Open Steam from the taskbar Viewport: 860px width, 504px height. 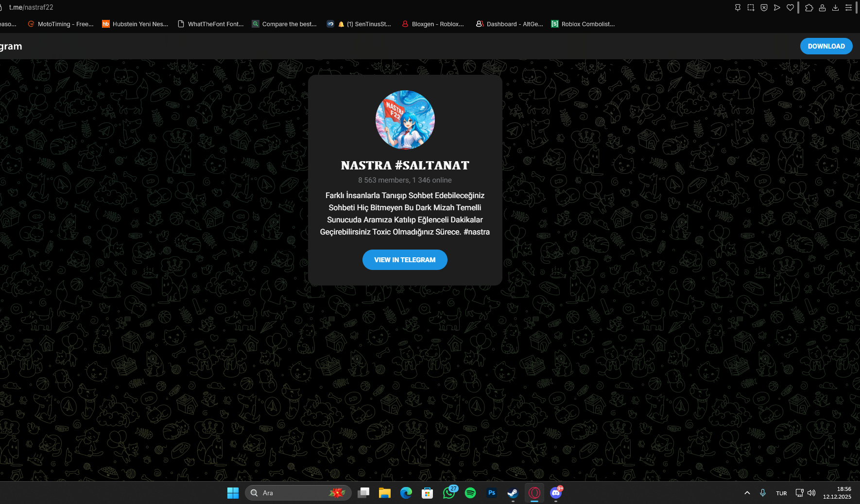513,493
